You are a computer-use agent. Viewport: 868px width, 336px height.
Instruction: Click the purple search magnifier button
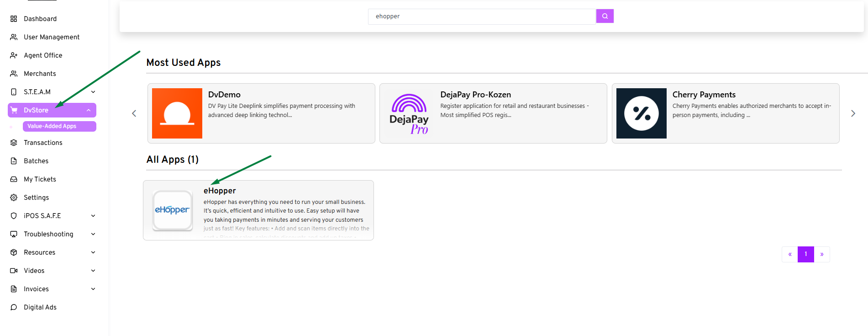[x=605, y=16]
